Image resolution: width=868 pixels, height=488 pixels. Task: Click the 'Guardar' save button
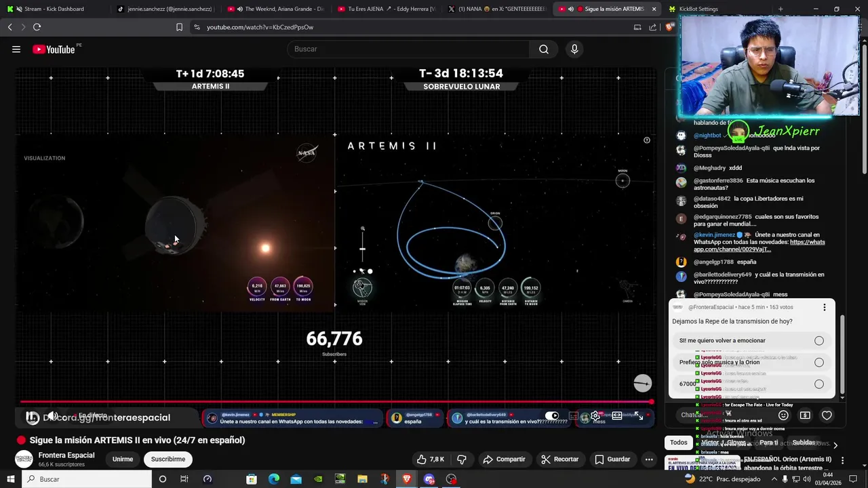[x=612, y=459]
